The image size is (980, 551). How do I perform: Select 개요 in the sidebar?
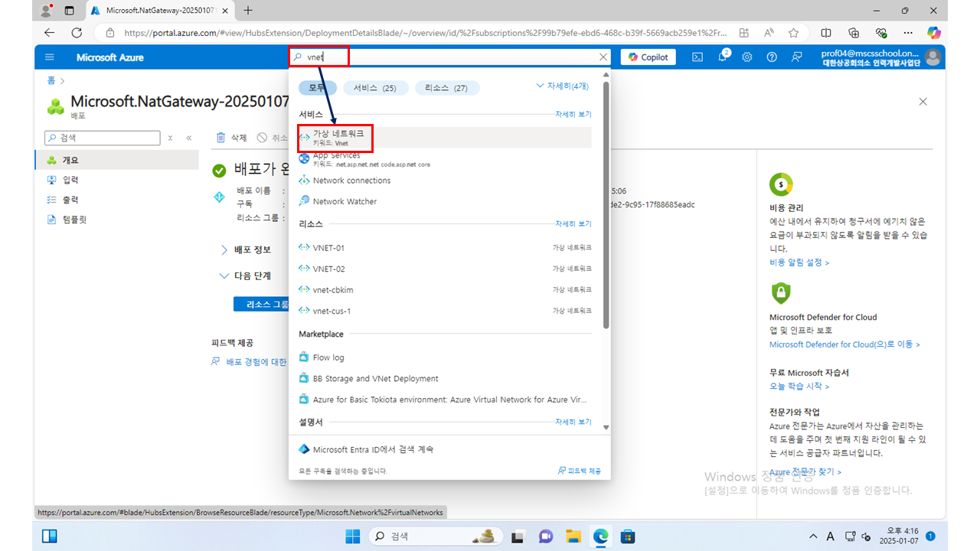click(x=117, y=160)
